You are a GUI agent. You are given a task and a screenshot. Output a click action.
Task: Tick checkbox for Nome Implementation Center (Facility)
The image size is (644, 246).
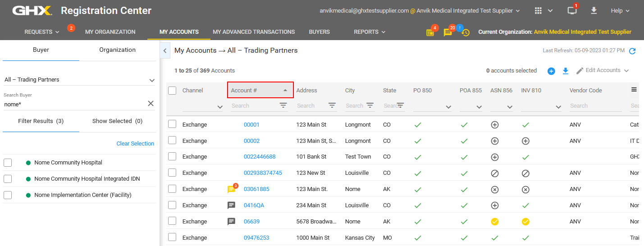(8, 195)
